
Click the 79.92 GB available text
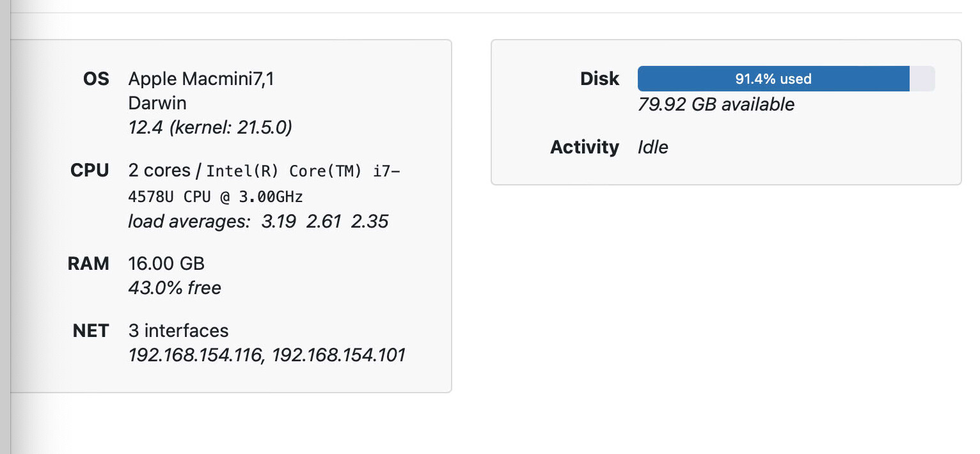pyautogui.click(x=716, y=104)
